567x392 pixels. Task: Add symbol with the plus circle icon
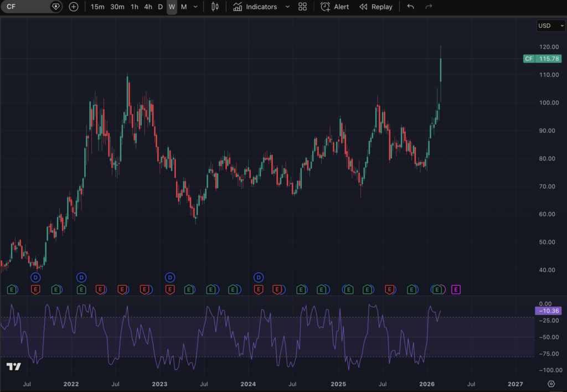[x=74, y=7]
